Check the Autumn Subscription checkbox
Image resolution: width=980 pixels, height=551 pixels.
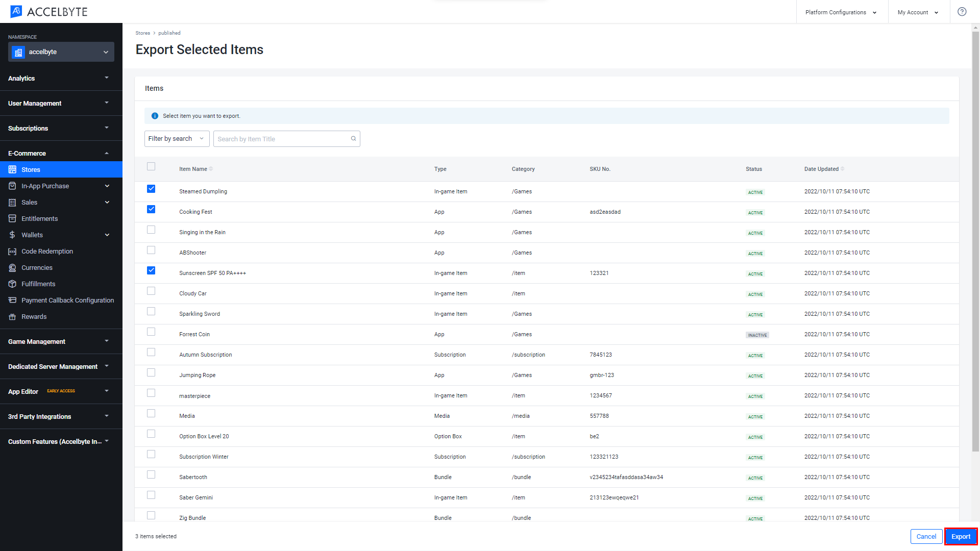click(x=151, y=352)
